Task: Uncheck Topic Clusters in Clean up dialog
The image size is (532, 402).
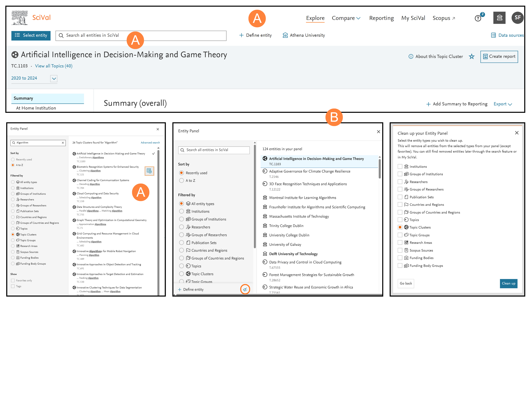Action: pos(400,227)
